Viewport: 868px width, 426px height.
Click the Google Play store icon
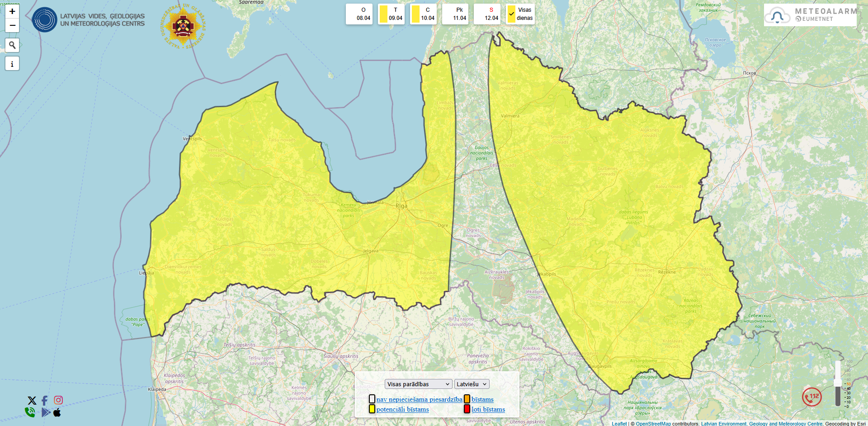(46, 412)
